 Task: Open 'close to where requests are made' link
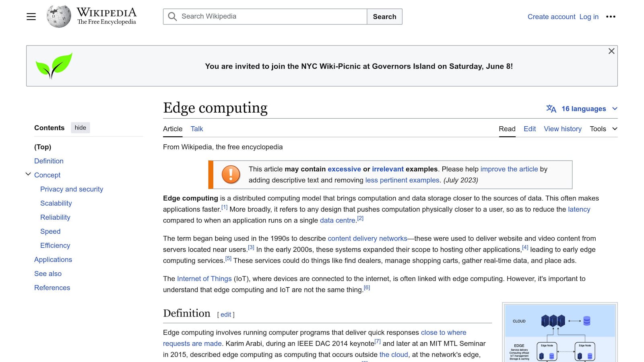315,338
